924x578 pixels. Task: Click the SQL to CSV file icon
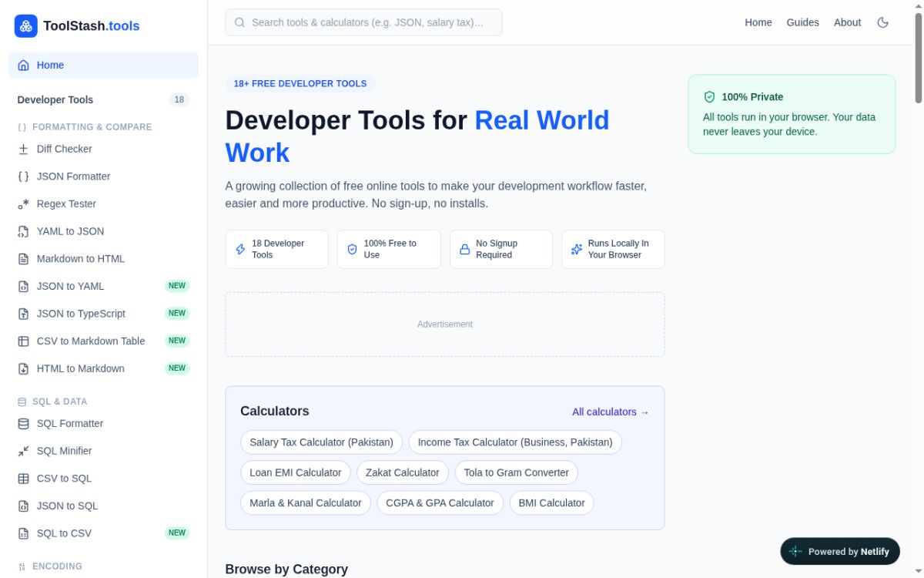23,533
